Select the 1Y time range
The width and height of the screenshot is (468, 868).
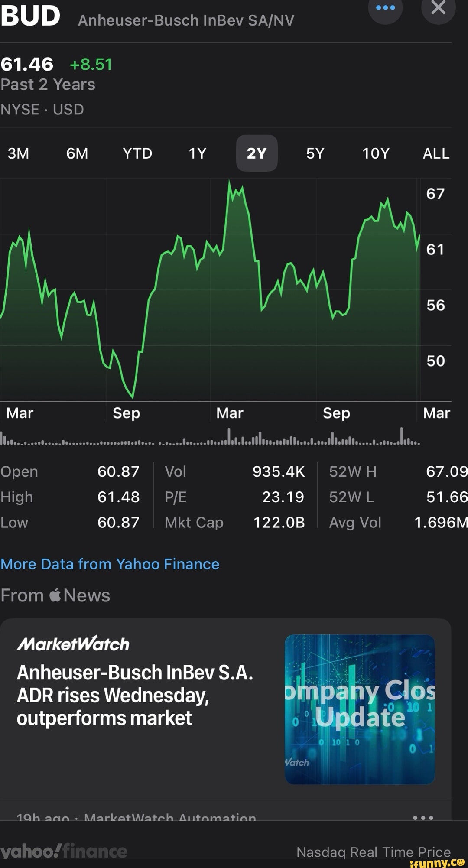[x=197, y=153]
